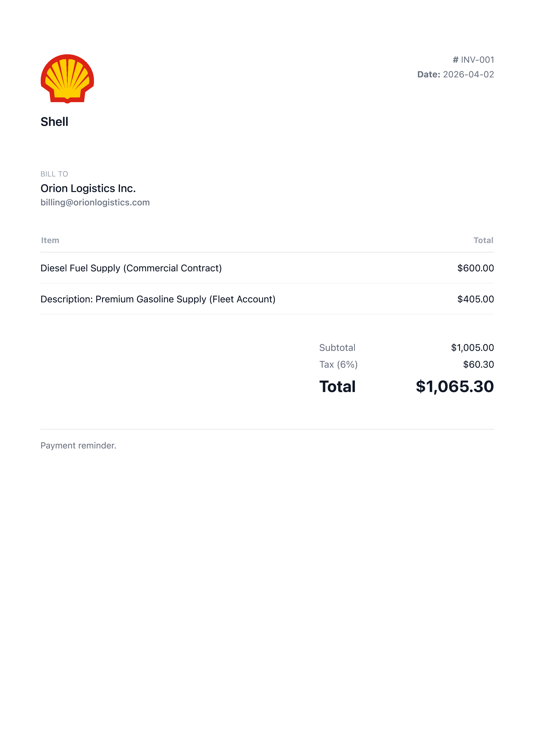Click the Shell logo image
The image size is (535, 756).
67,79
